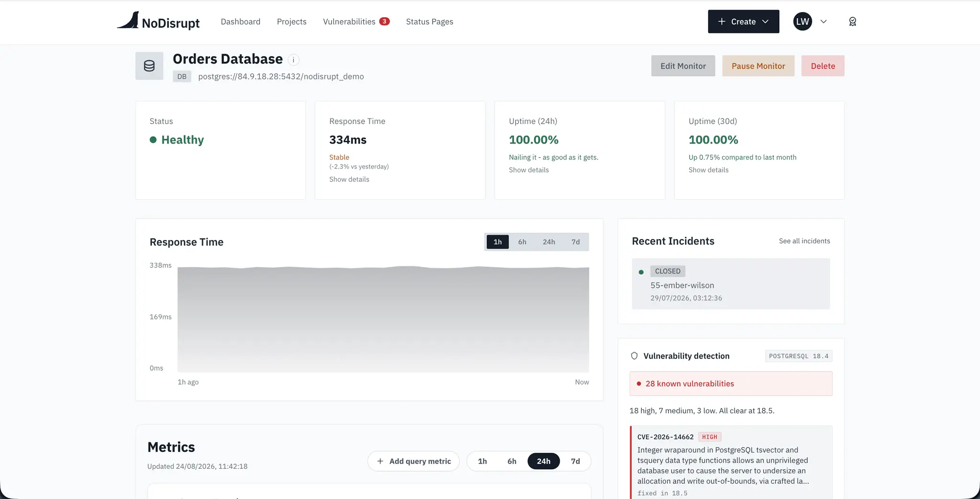The width and height of the screenshot is (980, 499).
Task: Open the 55-ember-wilson incident
Action: [x=731, y=284]
